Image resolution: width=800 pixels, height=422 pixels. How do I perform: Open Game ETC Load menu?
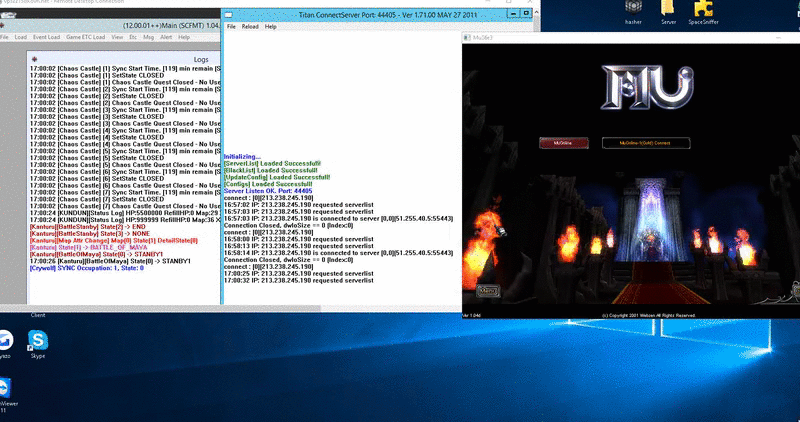click(85, 37)
